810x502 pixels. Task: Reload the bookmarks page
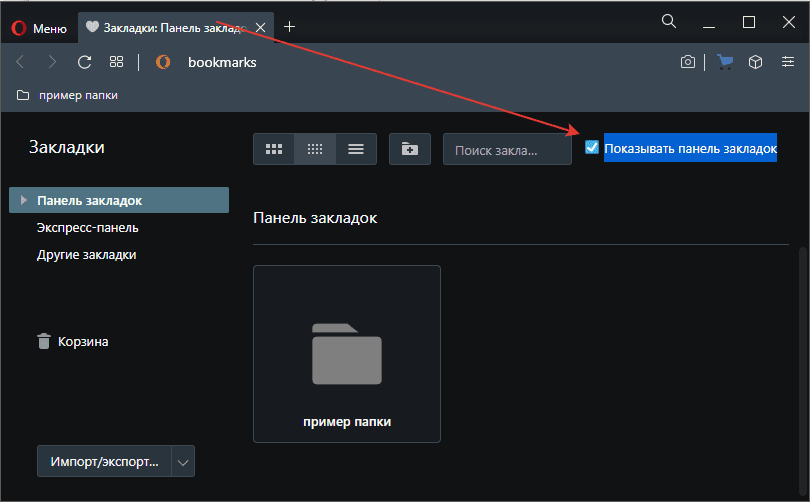click(85, 62)
